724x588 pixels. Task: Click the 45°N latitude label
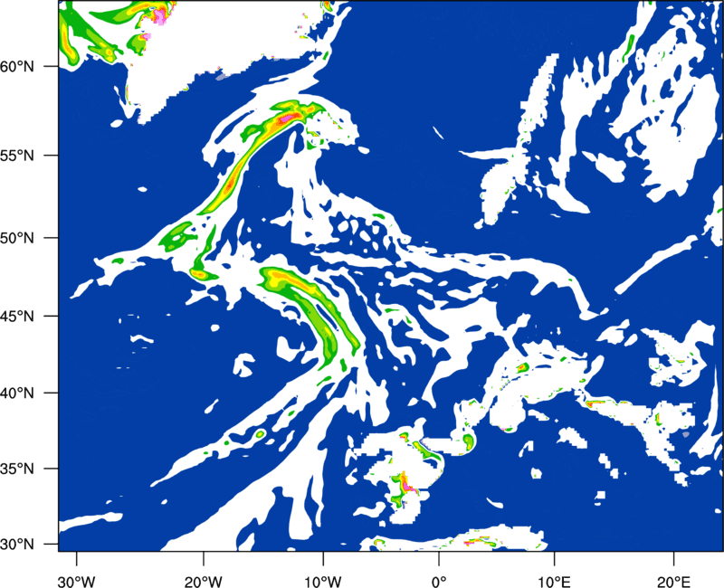click(x=17, y=316)
